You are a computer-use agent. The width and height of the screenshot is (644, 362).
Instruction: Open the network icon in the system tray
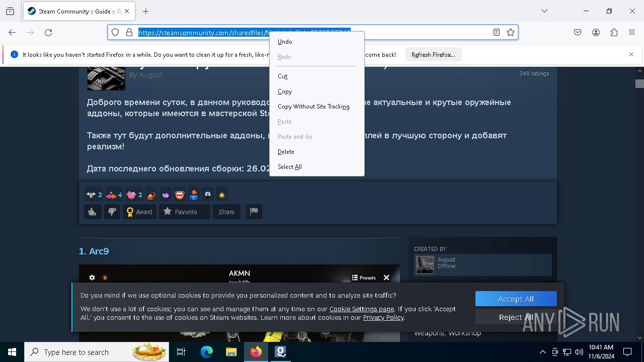click(567, 352)
